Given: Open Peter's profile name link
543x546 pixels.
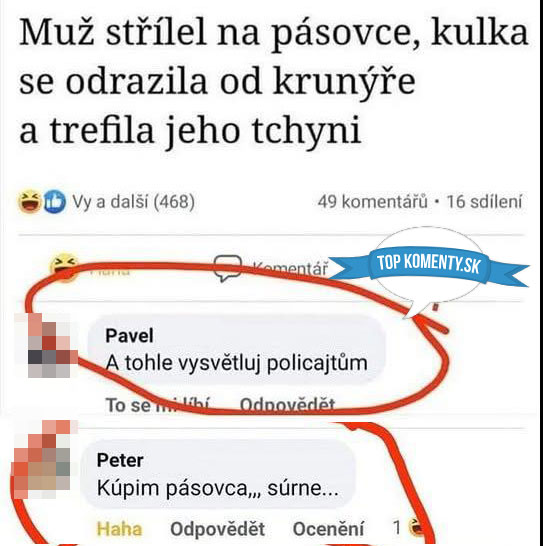Looking at the screenshot, I should click(120, 460).
